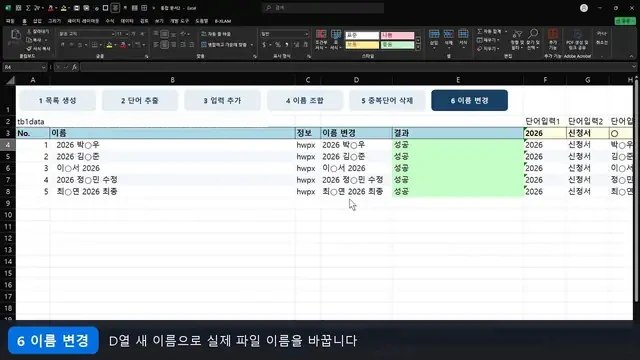The width and height of the screenshot is (640, 360).
Task: Open the Name Box dropdown arrow
Action: (x=43, y=67)
